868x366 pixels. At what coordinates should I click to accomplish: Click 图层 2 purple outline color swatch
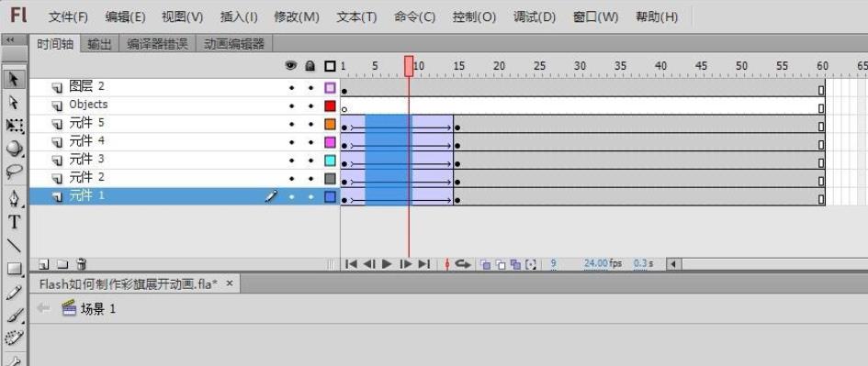point(330,88)
